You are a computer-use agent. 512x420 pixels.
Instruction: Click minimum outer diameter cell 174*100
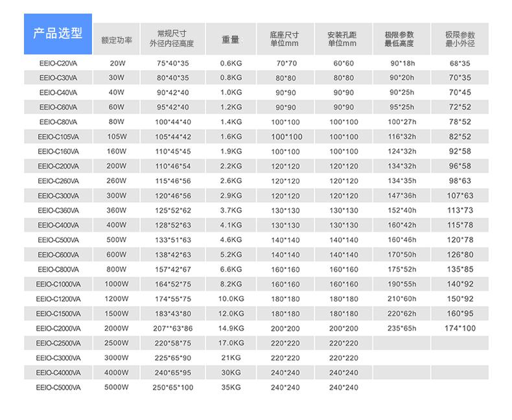[460, 328]
